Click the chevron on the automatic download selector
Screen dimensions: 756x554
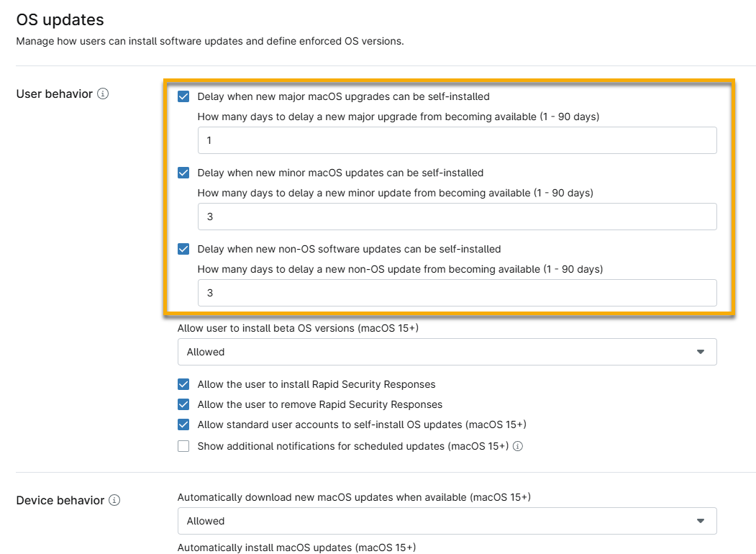[700, 521]
